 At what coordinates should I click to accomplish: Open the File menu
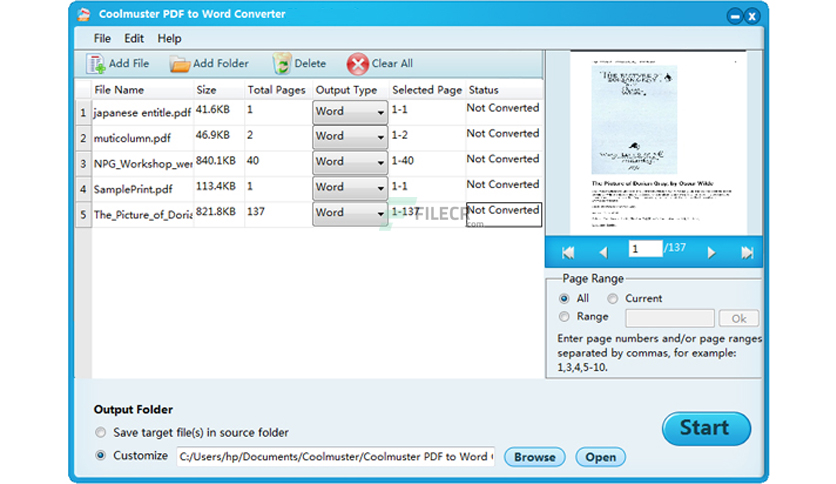[x=102, y=38]
